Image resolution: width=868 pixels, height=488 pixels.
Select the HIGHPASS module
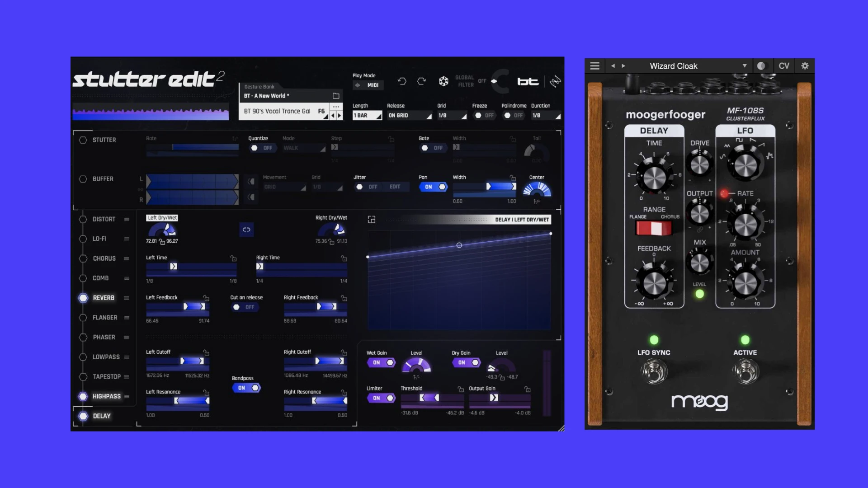[107, 397]
